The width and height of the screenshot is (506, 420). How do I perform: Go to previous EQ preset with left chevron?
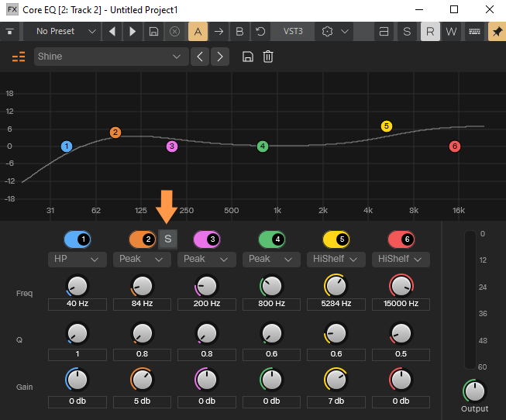[200, 57]
